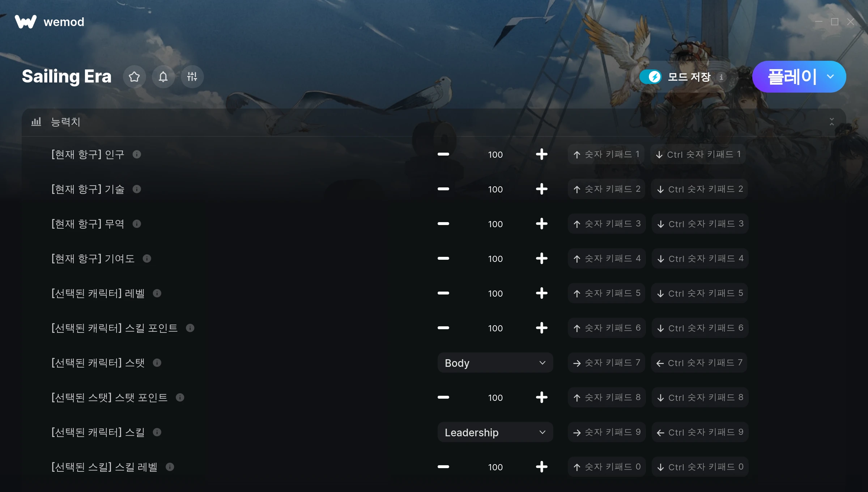Show info icon beside 모드 저장
This screenshot has height=492, width=868.
coord(721,77)
